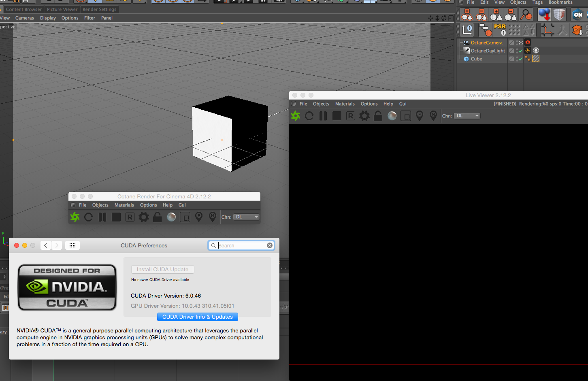Toggle region render box icon in Live Viewer

click(x=406, y=116)
